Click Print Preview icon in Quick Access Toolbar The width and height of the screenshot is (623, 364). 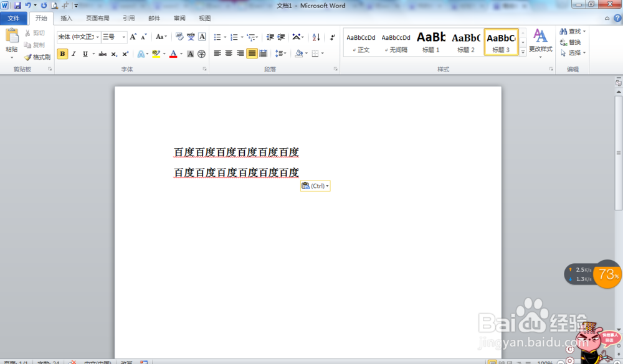(x=54, y=6)
